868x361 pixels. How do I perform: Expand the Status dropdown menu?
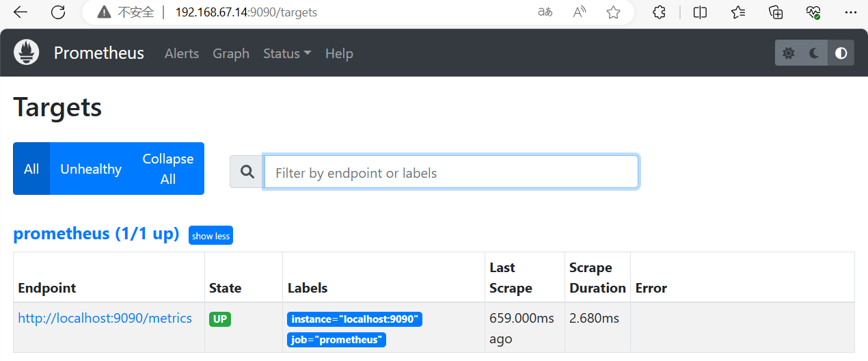click(x=287, y=53)
